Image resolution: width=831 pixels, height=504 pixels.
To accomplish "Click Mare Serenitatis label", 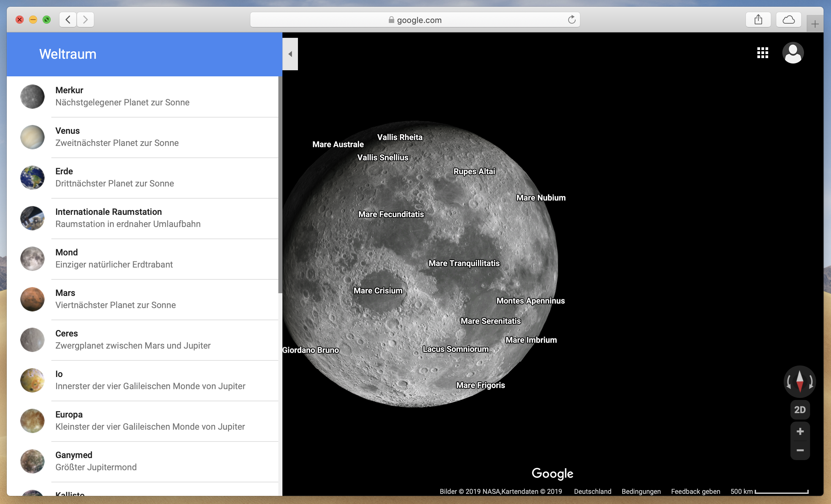I will pyautogui.click(x=491, y=321).
